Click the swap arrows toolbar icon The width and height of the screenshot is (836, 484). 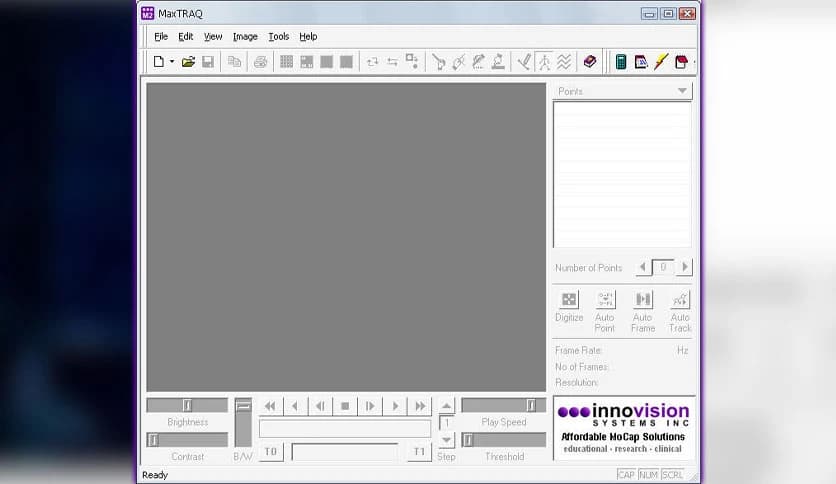pos(392,62)
